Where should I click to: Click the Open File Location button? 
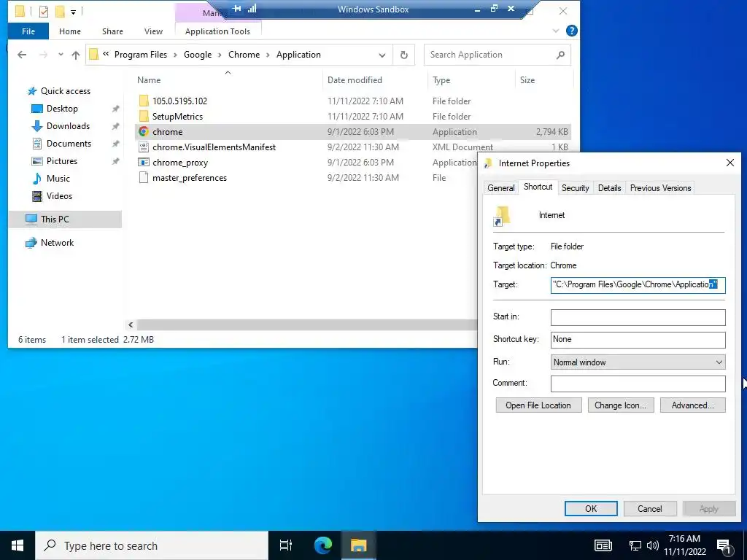[538, 405]
